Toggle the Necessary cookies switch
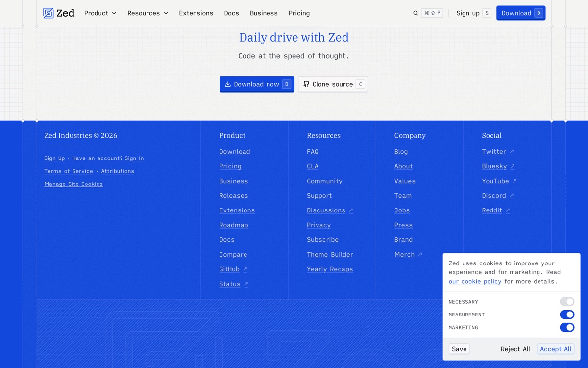Viewport: 588px width, 368px height. tap(567, 302)
